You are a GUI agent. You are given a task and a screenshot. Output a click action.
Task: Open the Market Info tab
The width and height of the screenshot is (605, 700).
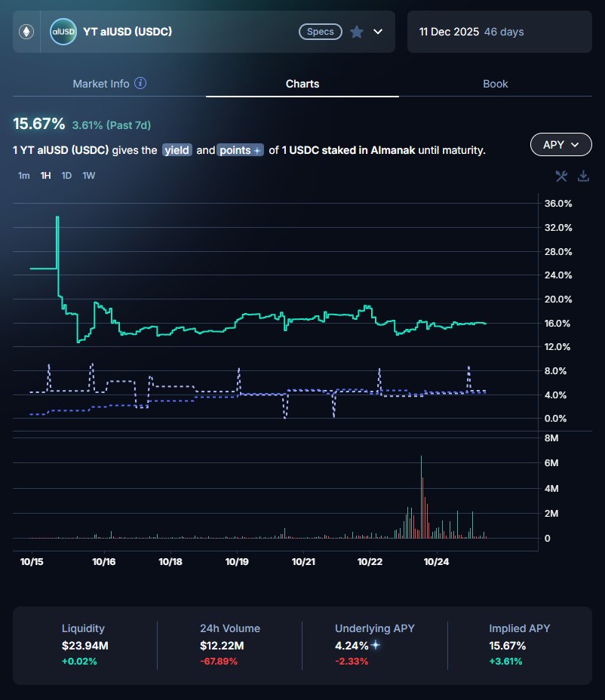[101, 84]
